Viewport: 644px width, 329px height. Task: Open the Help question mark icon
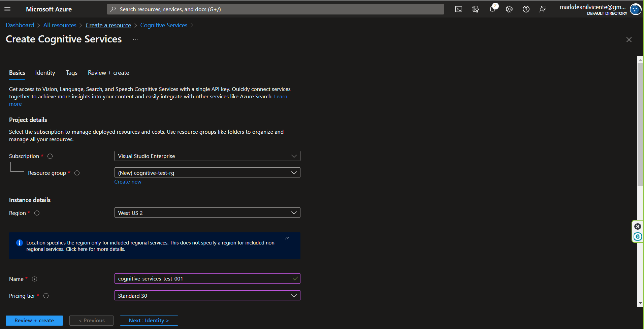[526, 9]
